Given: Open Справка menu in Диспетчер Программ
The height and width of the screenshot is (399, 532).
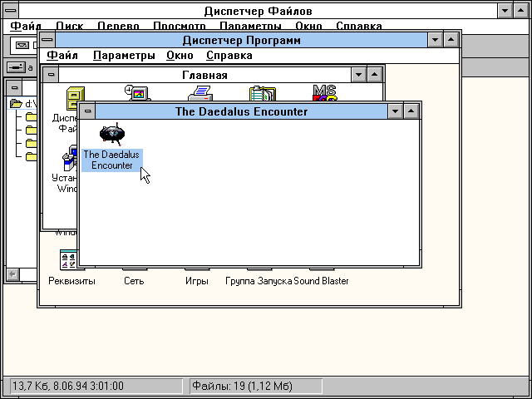Looking at the screenshot, I should coord(229,56).
